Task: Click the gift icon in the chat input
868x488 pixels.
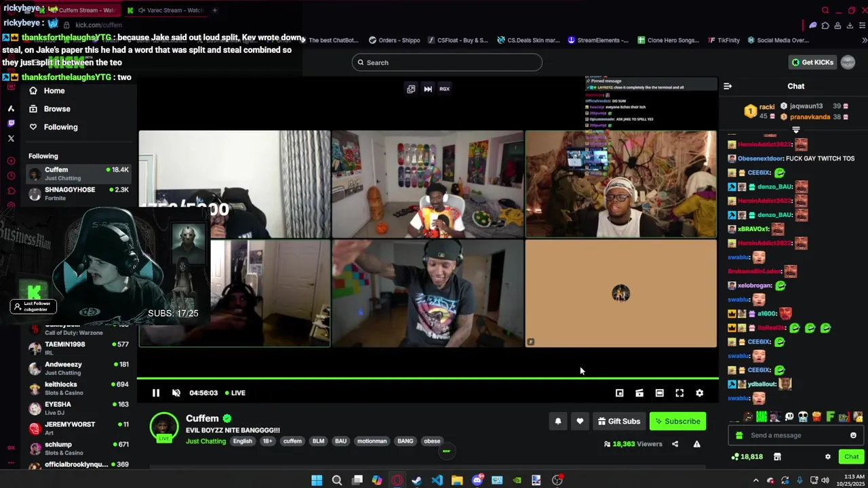Action: pyautogui.click(x=739, y=435)
